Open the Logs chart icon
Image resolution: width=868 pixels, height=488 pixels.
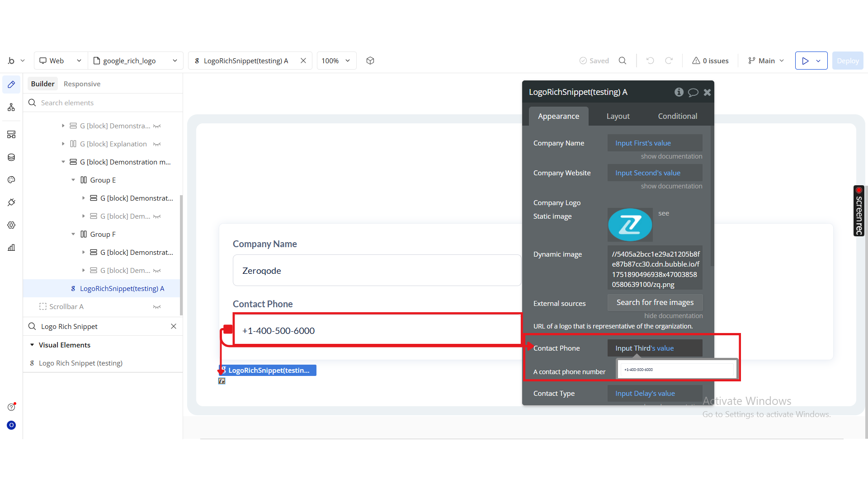11,248
